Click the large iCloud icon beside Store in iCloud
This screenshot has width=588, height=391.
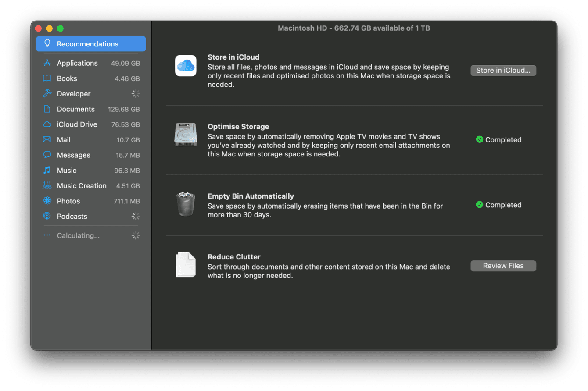(186, 66)
